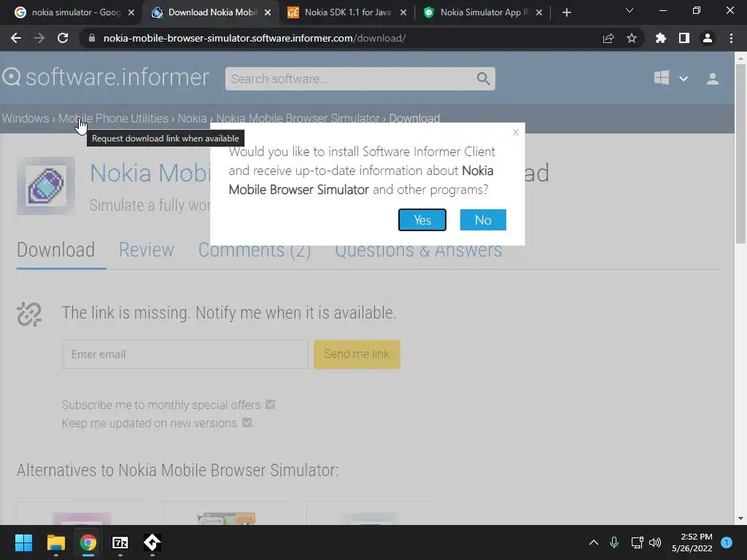The image size is (747, 560).
Task: Open 7-Zip from the taskbar
Action: pyautogui.click(x=120, y=542)
